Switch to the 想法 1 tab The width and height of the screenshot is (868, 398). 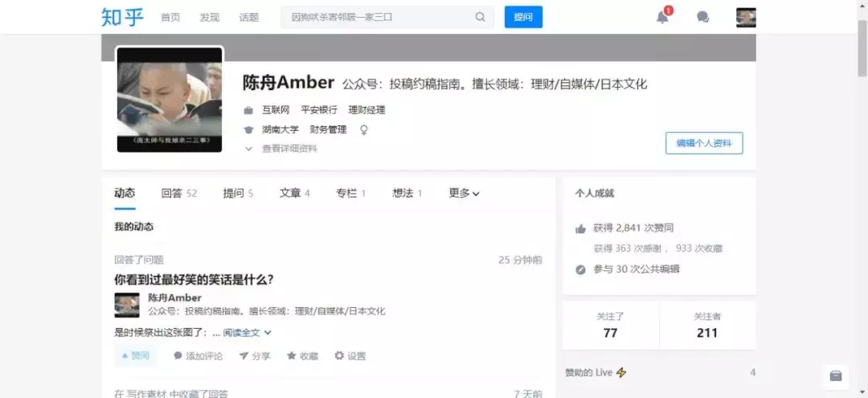tap(407, 193)
